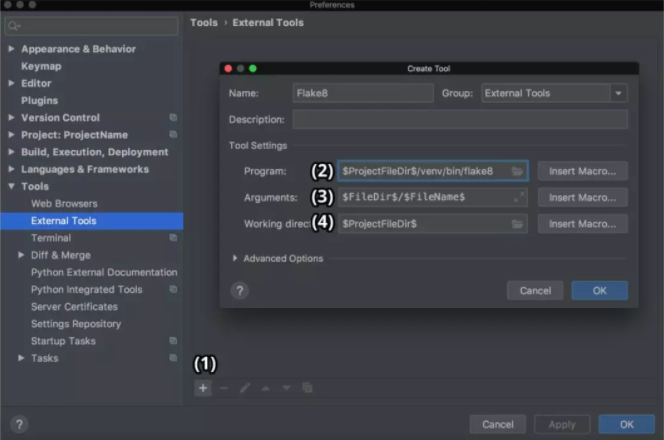Select Server Certificates
Viewport: 664px width, 440px height.
[x=74, y=306]
